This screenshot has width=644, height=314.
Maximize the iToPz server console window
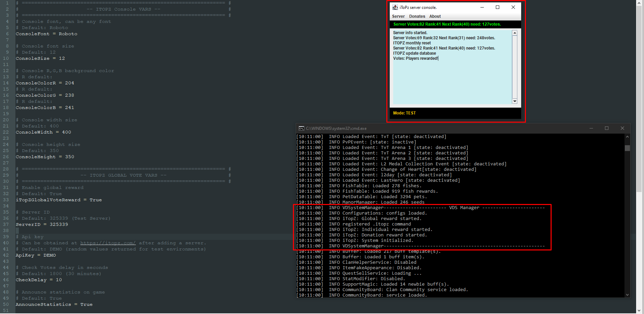pos(498,7)
